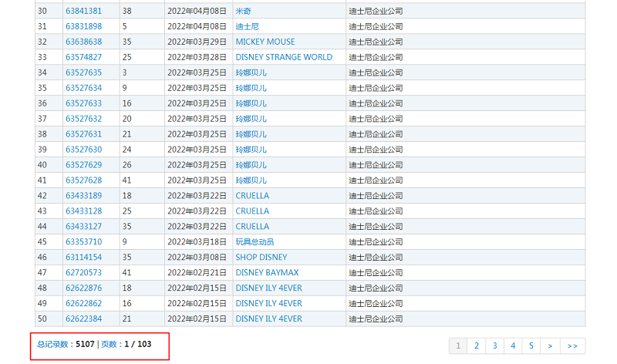Open application number 63527635

pyautogui.click(x=83, y=72)
